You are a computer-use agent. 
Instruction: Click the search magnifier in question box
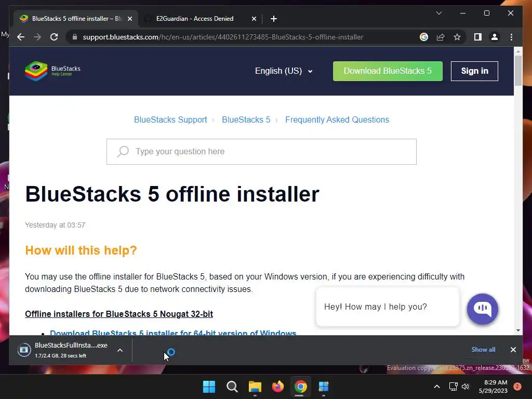123,151
